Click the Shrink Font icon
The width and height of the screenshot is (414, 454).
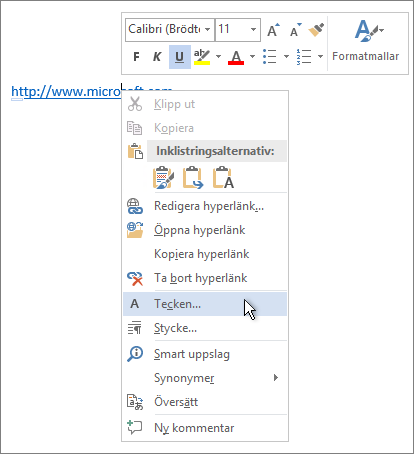pyautogui.click(x=295, y=30)
